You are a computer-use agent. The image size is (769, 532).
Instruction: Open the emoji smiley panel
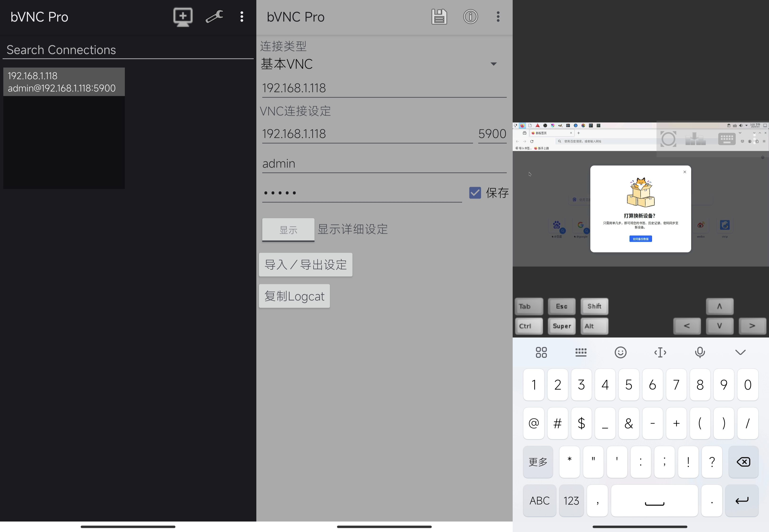point(620,352)
